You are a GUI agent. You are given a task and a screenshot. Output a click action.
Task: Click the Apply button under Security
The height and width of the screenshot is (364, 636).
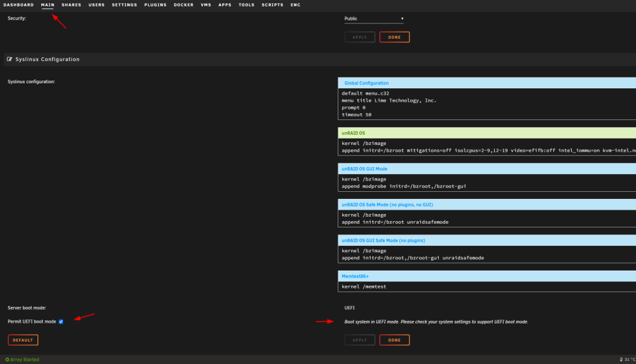point(360,37)
